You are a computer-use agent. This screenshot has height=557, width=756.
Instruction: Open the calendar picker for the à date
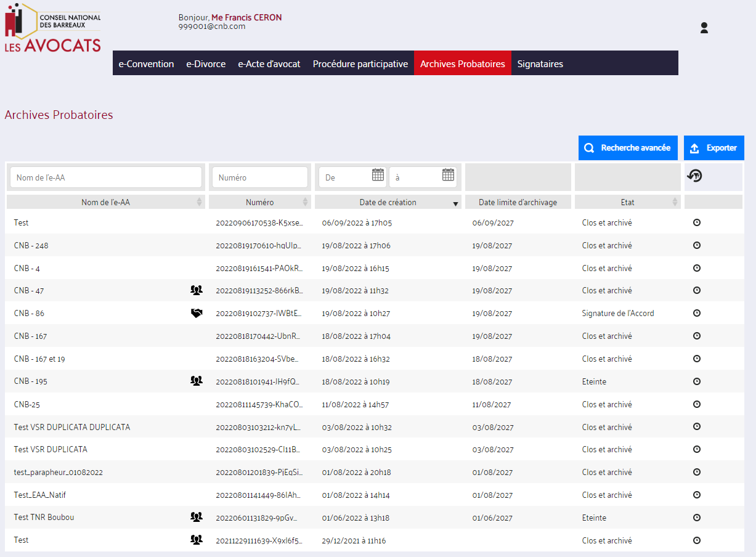coord(448,175)
